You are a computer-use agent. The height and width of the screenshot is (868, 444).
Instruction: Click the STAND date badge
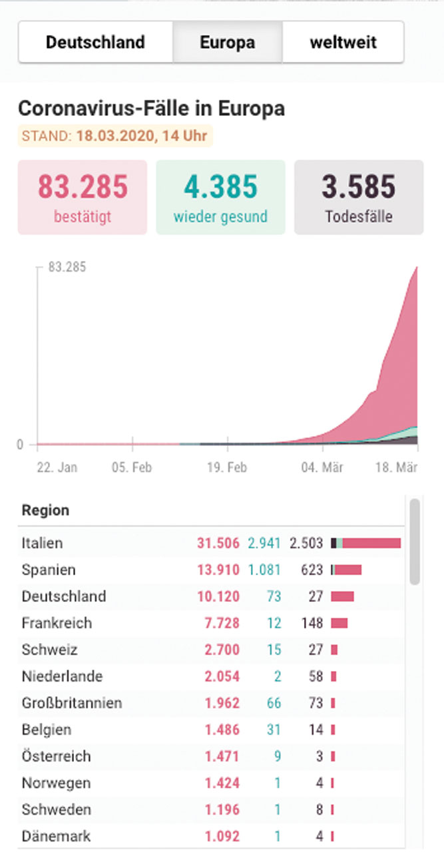pos(115,136)
